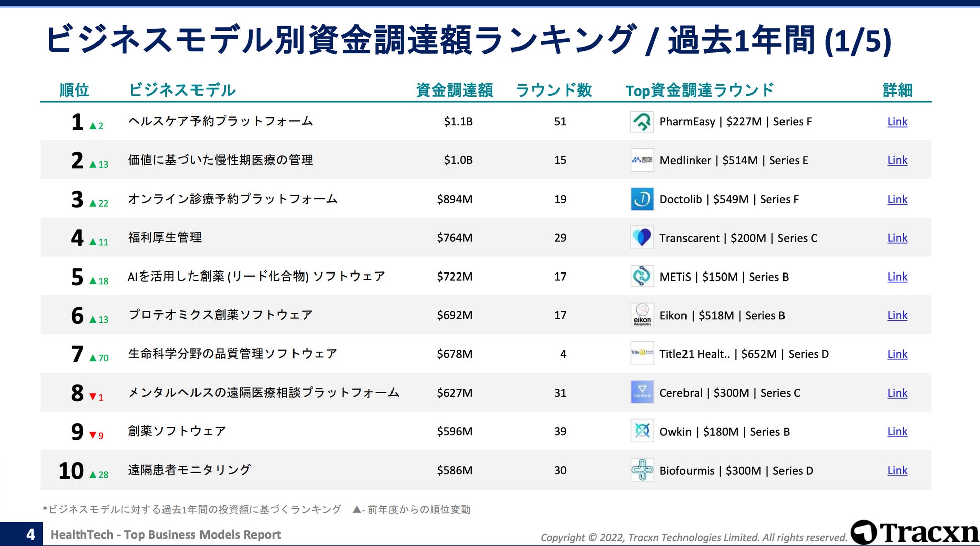Click the Doctolib blue logo icon
The image size is (980, 546).
pos(642,199)
